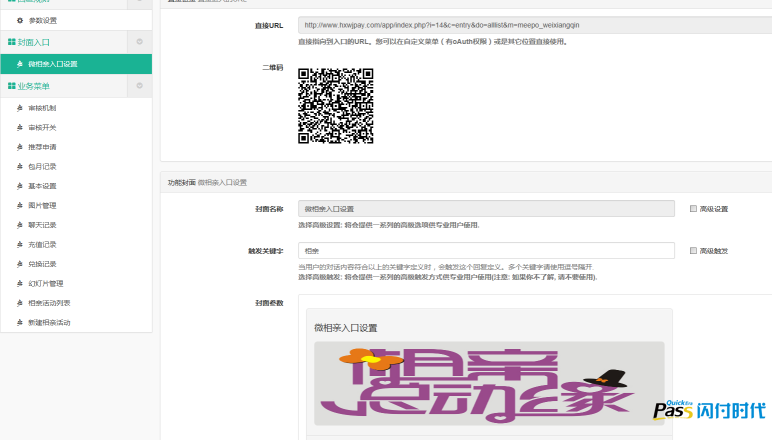Click the icon beside 聊天记录
Screen dimensions: 772x440
pos(20,225)
